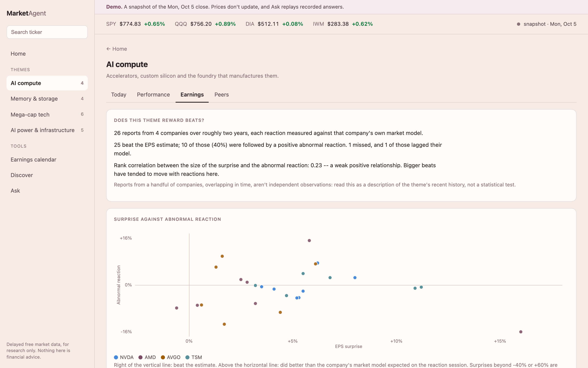Click the back arrow icon before Home
The image size is (588, 368).
(x=108, y=49)
